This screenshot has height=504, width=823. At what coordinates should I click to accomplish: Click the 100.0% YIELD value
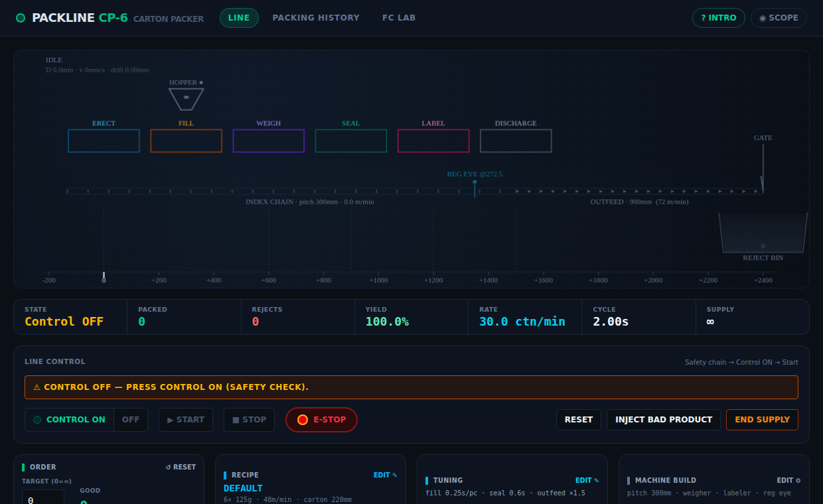(x=387, y=322)
